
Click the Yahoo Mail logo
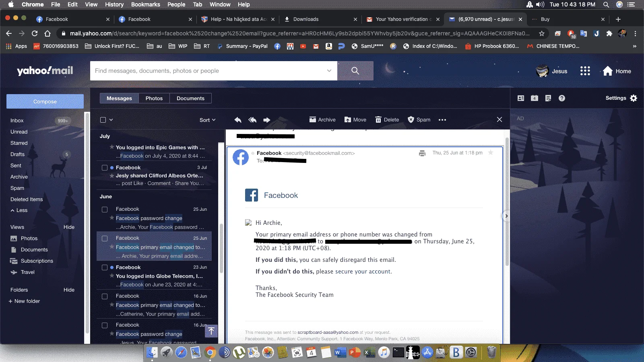pos(45,71)
